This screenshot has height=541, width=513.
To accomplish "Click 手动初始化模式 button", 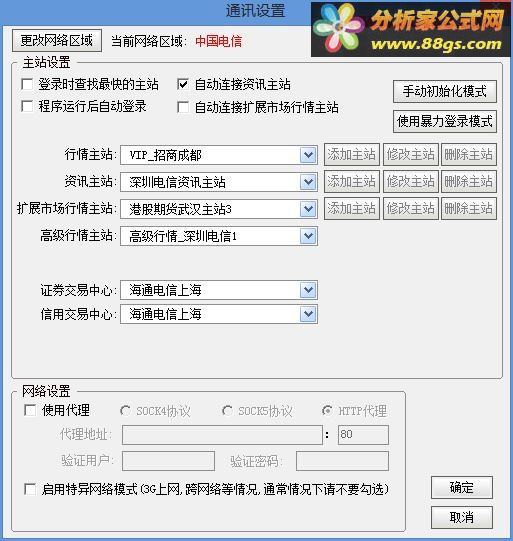I will 445,91.
